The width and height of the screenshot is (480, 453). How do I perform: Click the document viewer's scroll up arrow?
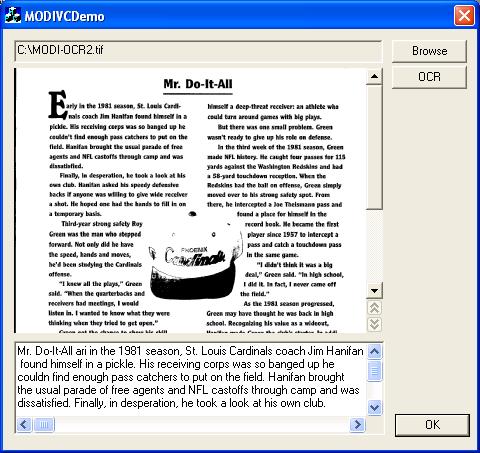[x=374, y=76]
